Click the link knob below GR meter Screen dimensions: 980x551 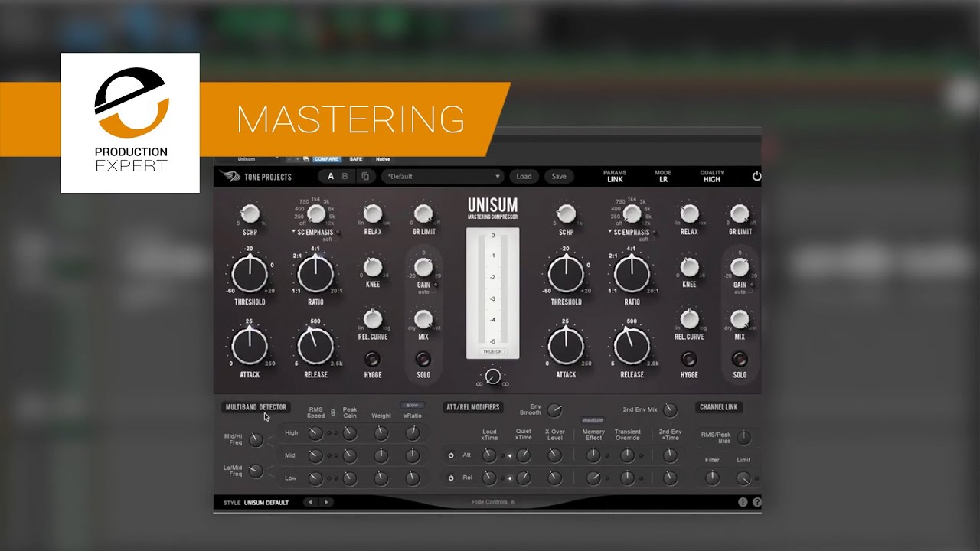(493, 377)
